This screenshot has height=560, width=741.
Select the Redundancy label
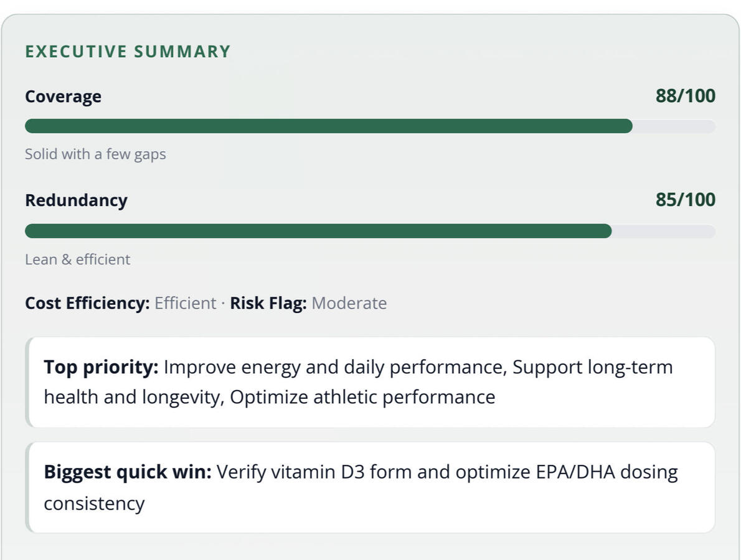point(76,200)
